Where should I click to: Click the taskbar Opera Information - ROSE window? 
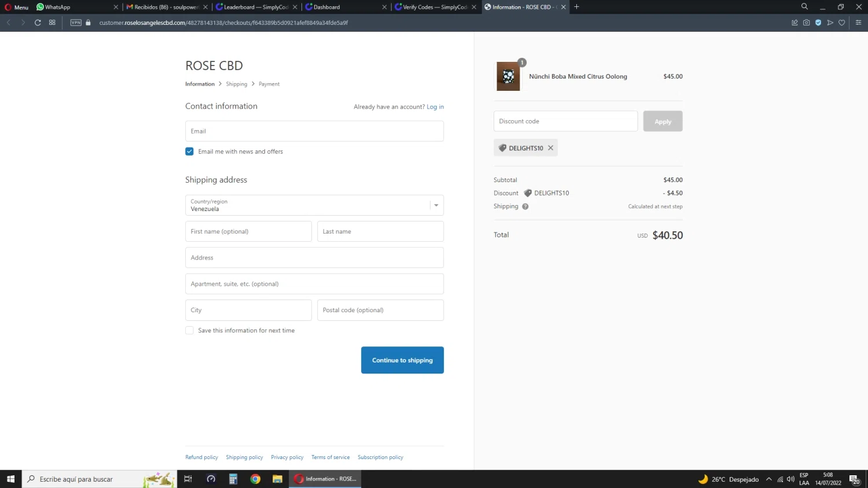[x=325, y=479]
